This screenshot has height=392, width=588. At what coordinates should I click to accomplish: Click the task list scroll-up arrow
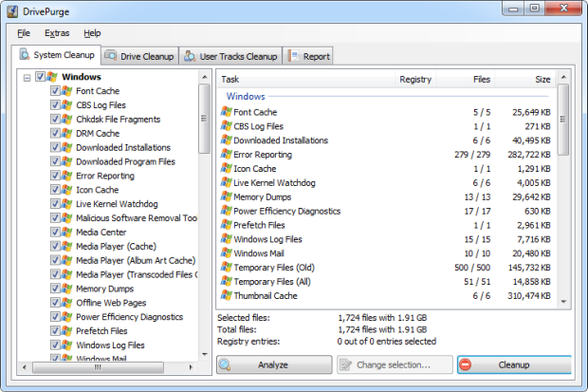(563, 77)
